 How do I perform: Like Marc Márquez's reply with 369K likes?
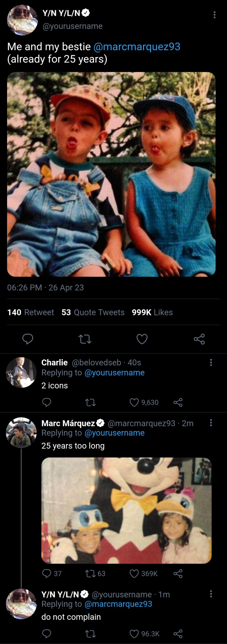coord(134,574)
